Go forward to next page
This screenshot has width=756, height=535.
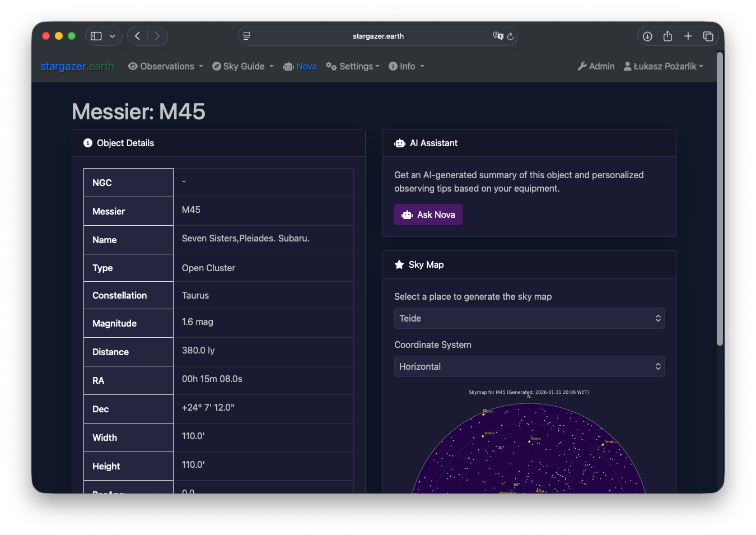pos(157,36)
